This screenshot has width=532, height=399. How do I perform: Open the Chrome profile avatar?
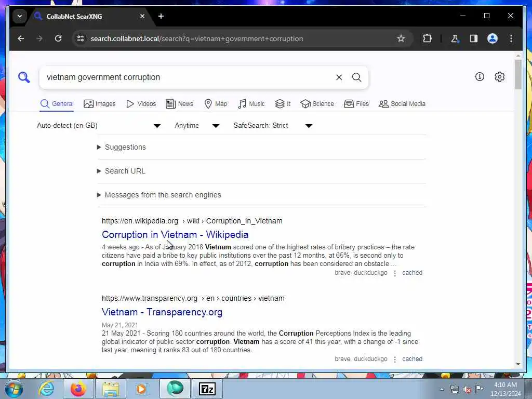(493, 38)
